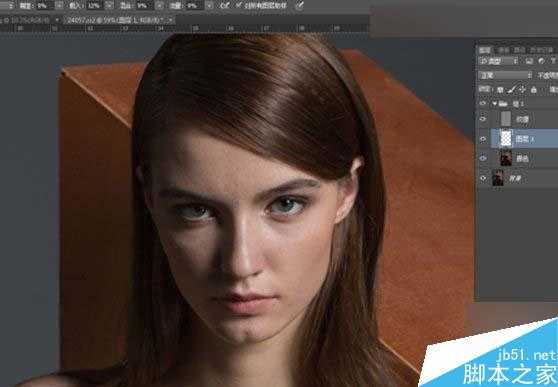This screenshot has height=387, width=558.
Task: Open the Load (载入) value slider dropdown
Action: pyautogui.click(x=109, y=5)
